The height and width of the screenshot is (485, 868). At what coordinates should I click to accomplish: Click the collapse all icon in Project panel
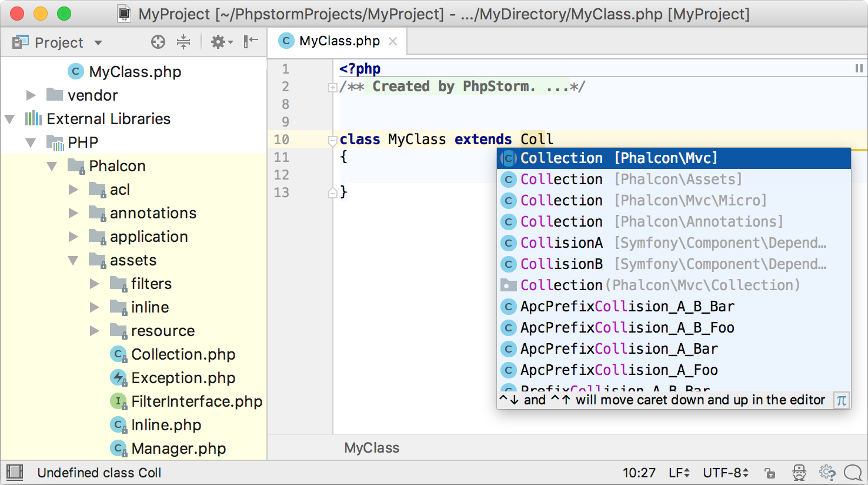click(x=183, y=42)
